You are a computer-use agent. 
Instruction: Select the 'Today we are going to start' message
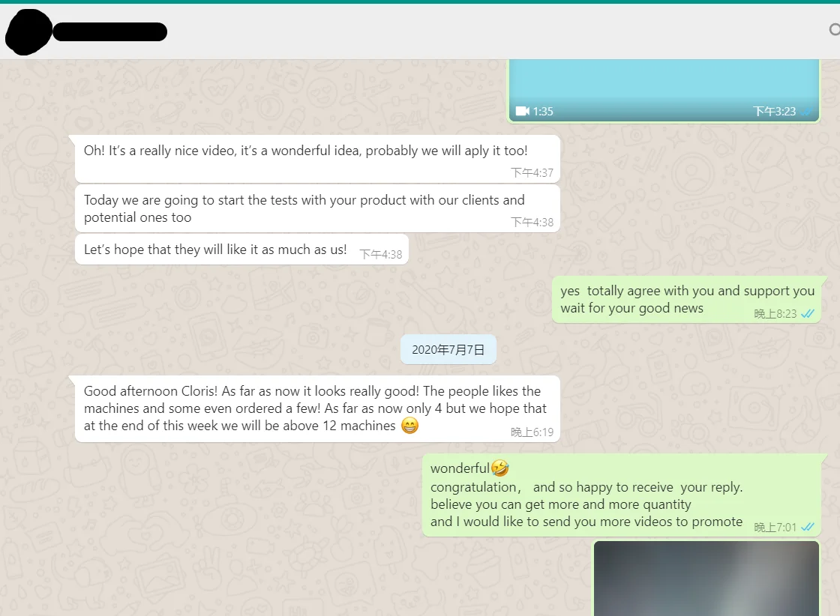(x=318, y=208)
